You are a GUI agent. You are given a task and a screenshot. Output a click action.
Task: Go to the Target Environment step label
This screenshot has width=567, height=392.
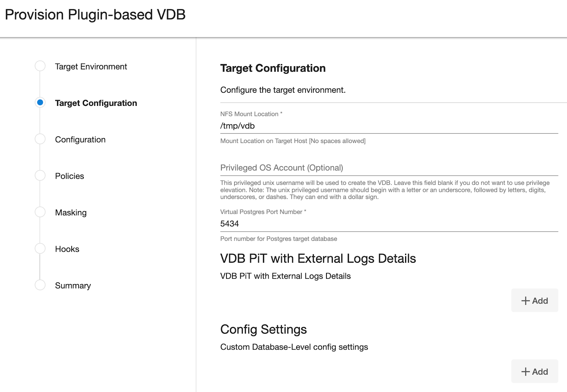(91, 67)
